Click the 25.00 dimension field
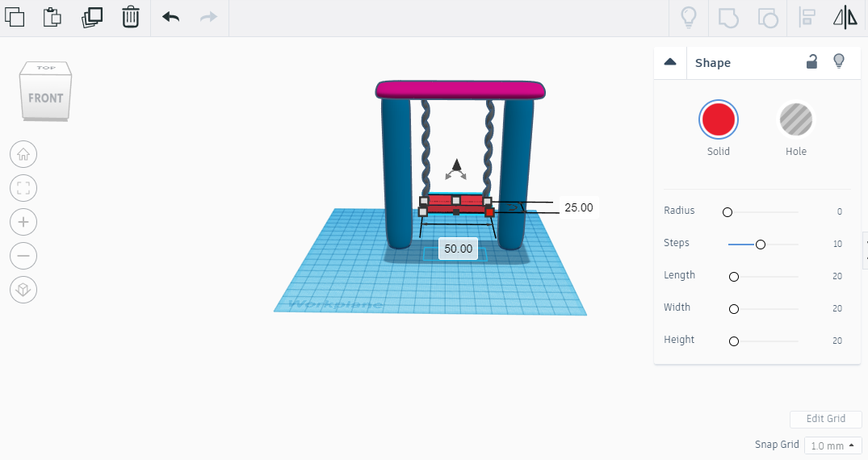This screenshot has height=460, width=868. [x=578, y=207]
